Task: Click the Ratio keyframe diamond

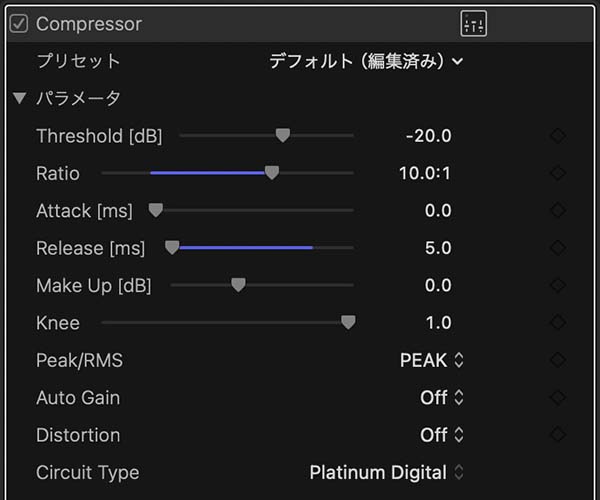Action: click(x=558, y=173)
